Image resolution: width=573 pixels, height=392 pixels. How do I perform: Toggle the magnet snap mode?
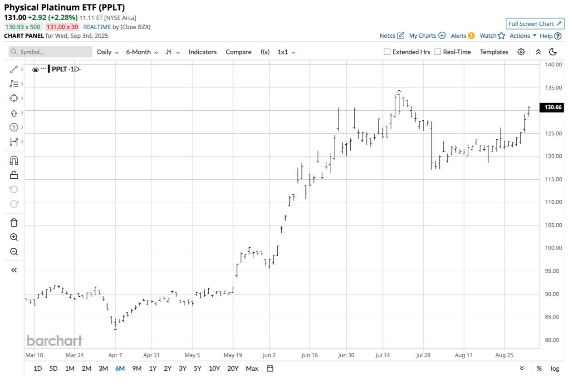pyautogui.click(x=14, y=160)
